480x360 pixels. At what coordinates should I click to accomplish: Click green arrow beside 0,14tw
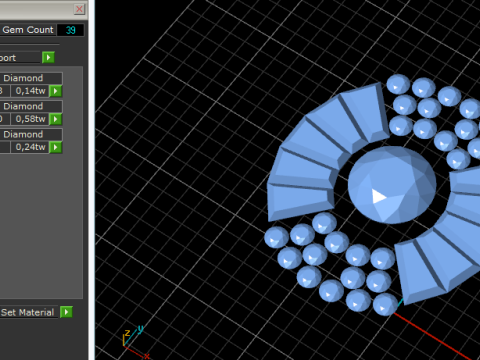tap(56, 91)
